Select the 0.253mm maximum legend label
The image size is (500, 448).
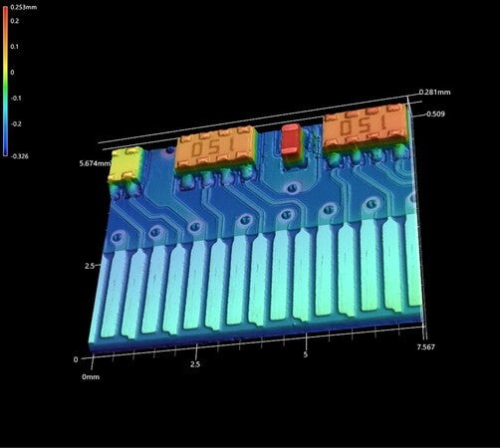point(23,7)
